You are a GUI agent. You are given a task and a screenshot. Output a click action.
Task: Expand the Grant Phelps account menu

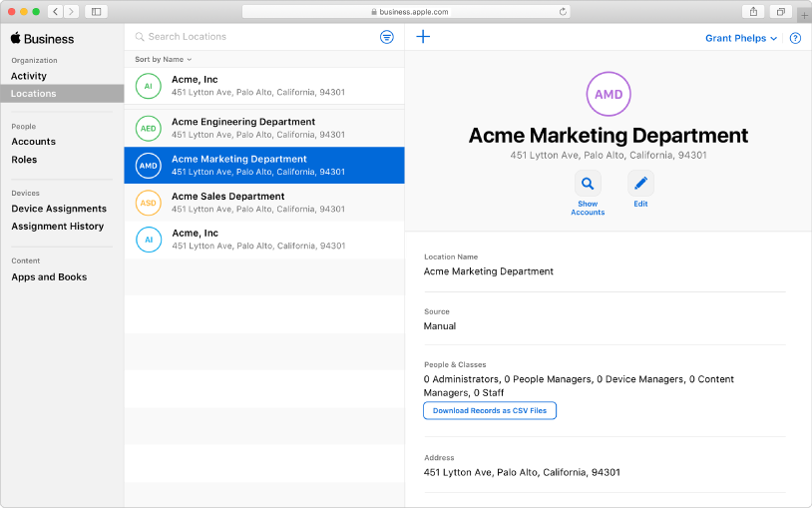741,38
